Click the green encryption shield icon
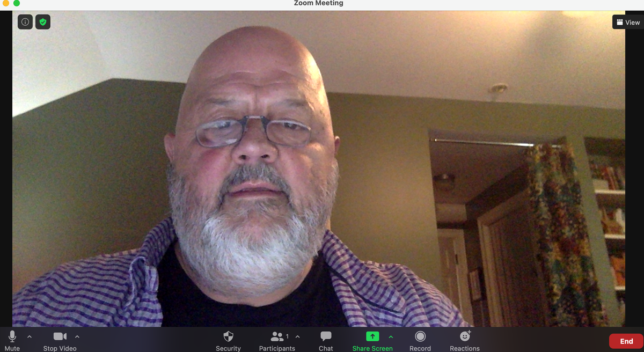The height and width of the screenshot is (352, 644). pos(43,22)
